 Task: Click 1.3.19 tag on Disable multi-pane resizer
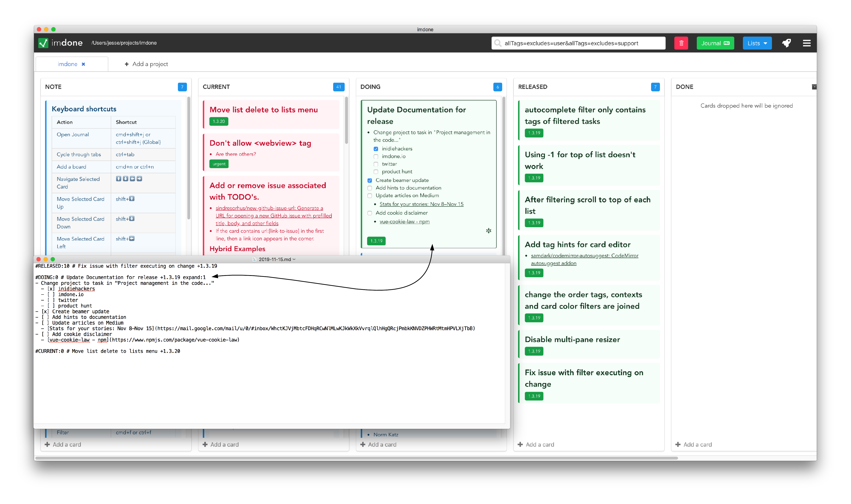pos(534,351)
